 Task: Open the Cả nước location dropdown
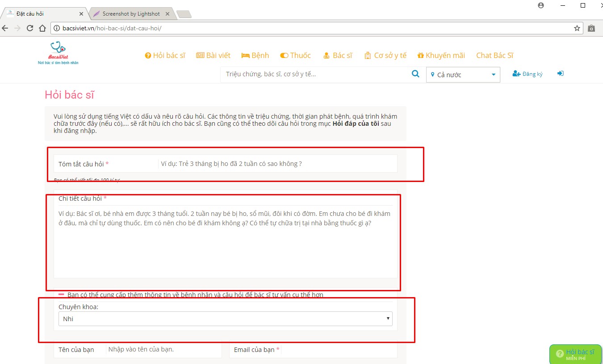coord(463,75)
